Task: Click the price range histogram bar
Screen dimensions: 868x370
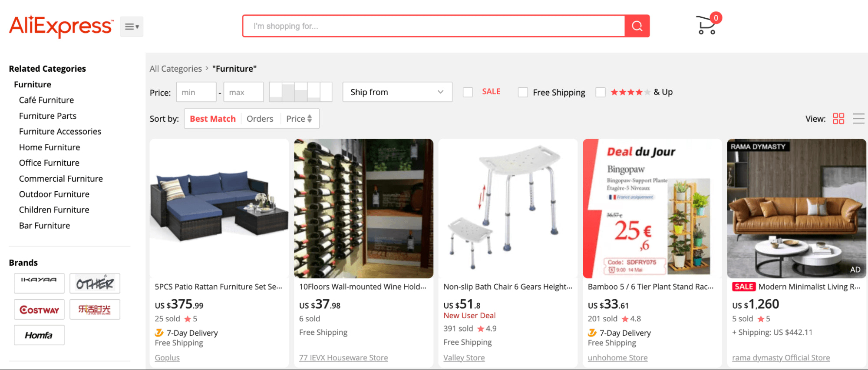Action: pyautogui.click(x=300, y=92)
